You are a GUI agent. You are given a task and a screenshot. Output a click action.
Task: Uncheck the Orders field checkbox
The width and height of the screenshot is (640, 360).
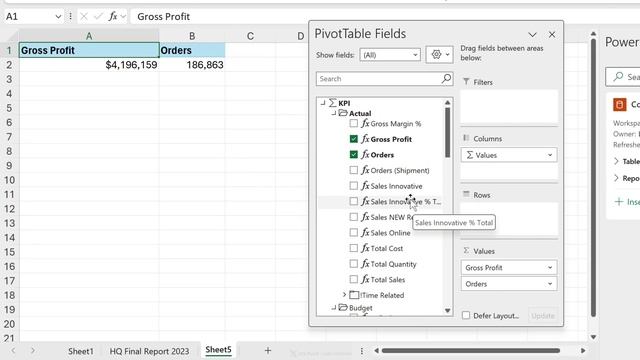point(353,154)
